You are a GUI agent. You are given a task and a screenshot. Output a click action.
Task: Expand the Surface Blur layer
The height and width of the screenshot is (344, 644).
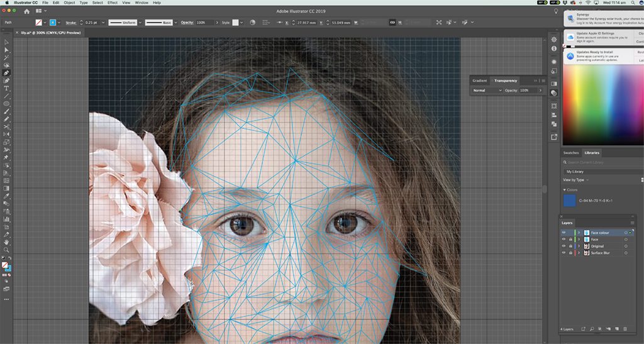point(579,253)
